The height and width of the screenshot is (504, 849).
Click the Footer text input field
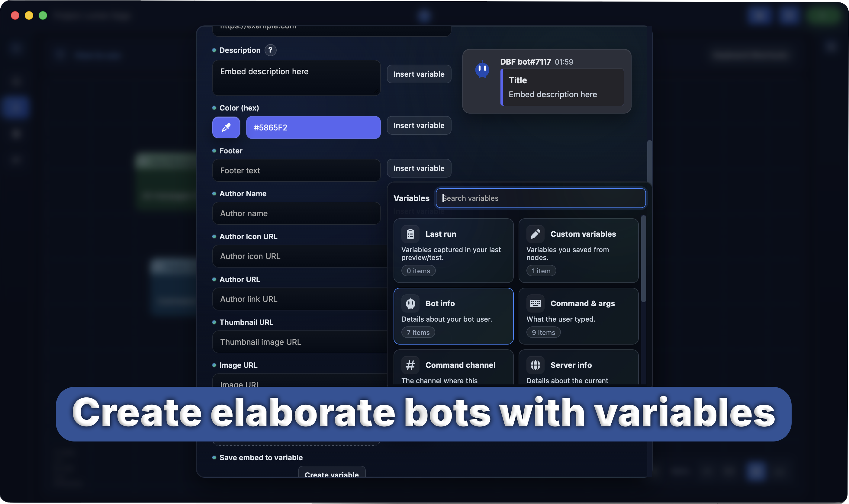click(296, 171)
